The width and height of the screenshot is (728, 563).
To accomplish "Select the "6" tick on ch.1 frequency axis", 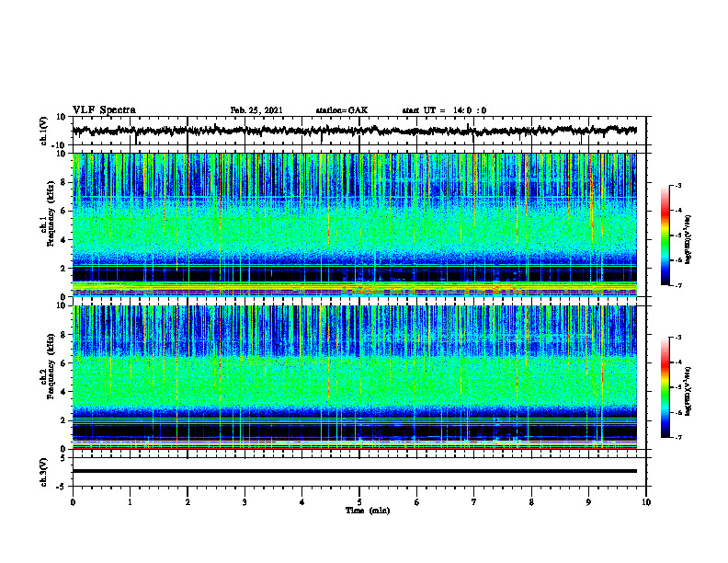I will (x=63, y=212).
